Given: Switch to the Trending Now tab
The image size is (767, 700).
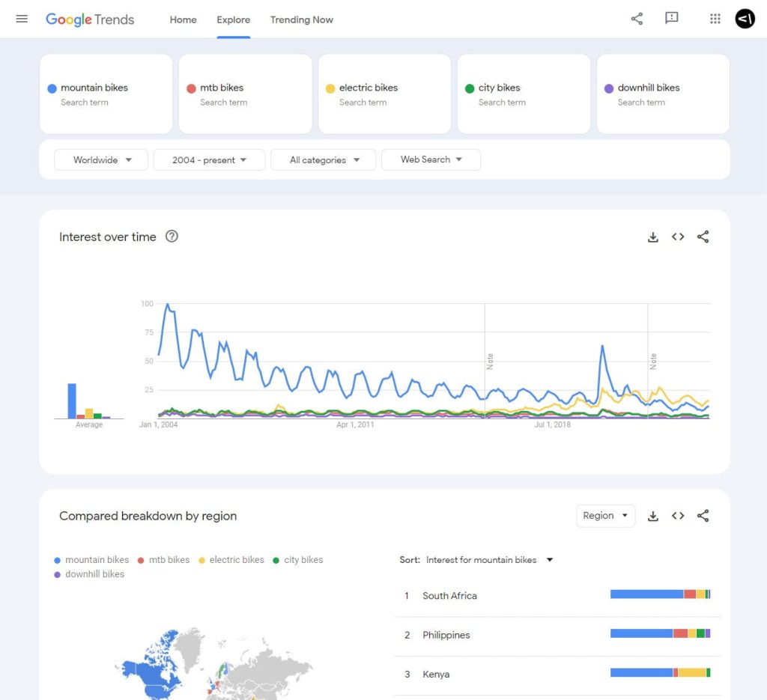Looking at the screenshot, I should coord(302,20).
